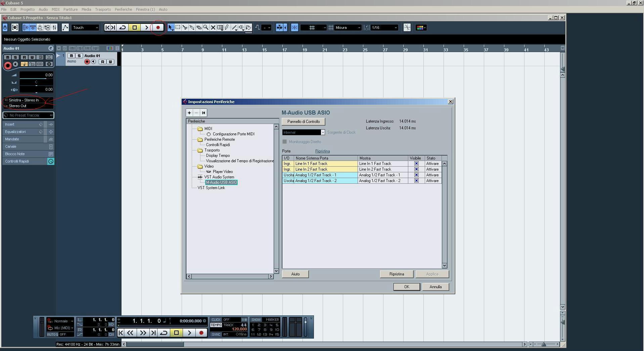644x351 pixels.
Task: Toggle Visibile checkbox for Analog 1/2 Fast Track - 2
Action: point(416,181)
